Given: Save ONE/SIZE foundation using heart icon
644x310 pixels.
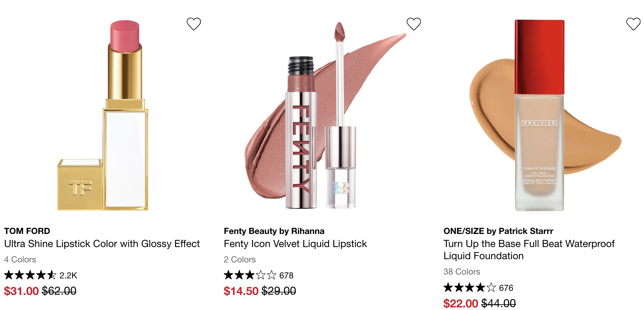Looking at the screenshot, I should click(633, 24).
